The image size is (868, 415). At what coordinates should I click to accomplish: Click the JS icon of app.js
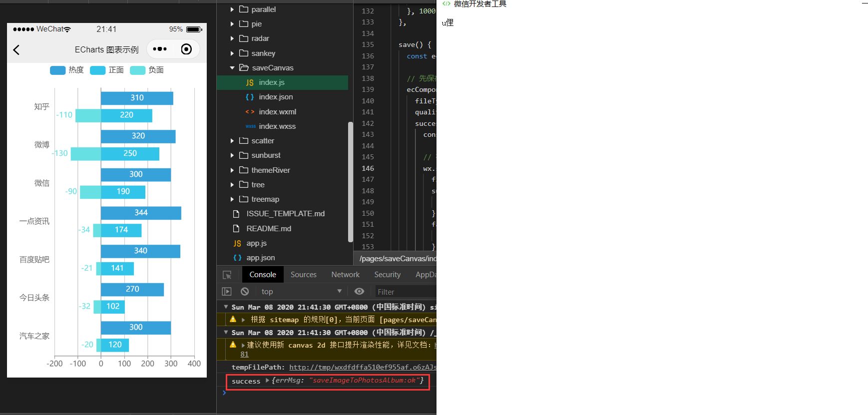(x=237, y=244)
